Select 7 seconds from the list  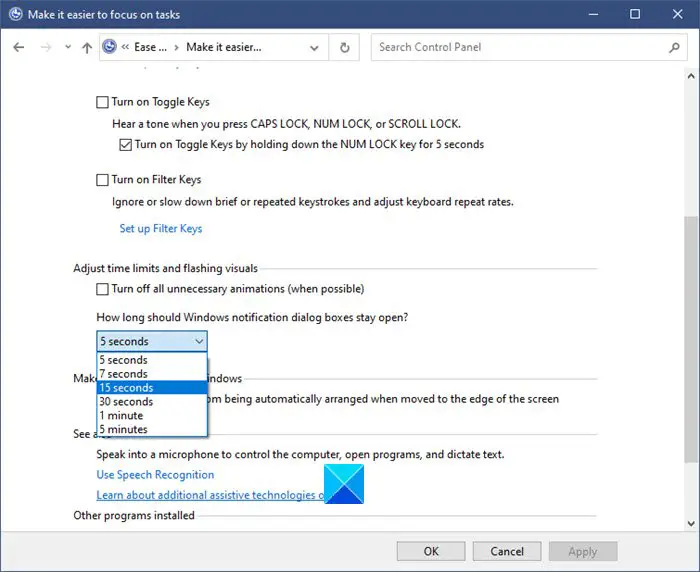(x=152, y=374)
